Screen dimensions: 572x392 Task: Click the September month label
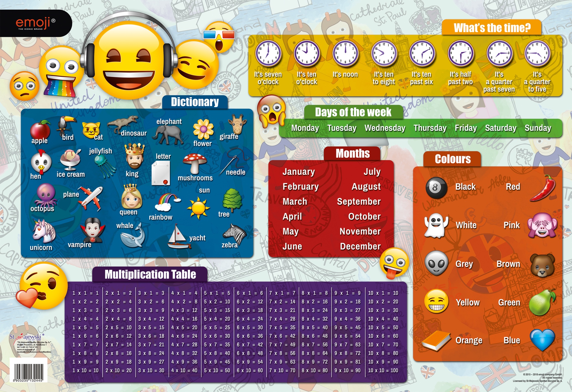pos(359,201)
